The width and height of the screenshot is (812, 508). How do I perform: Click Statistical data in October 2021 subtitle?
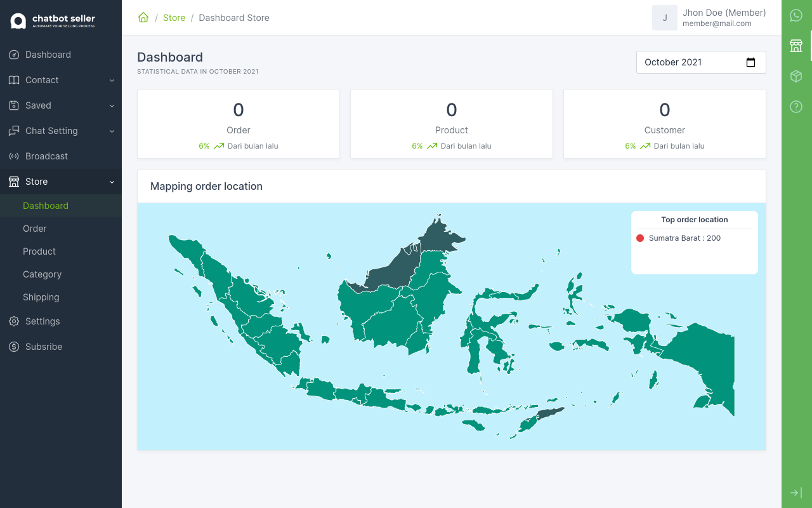pos(198,72)
